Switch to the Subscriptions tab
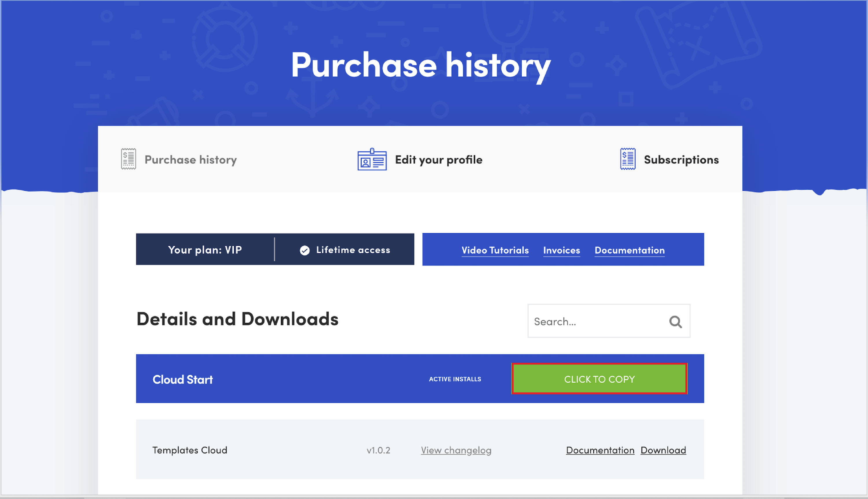This screenshot has width=868, height=499. (x=681, y=160)
